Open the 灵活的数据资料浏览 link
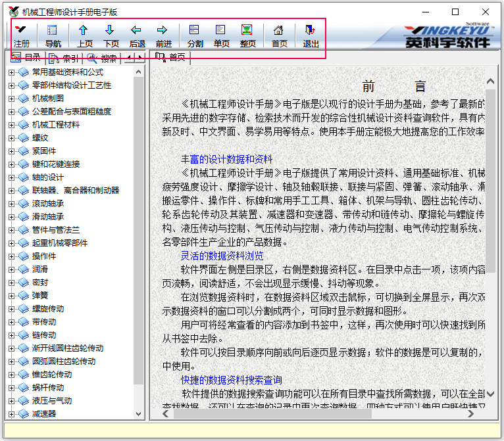 pos(222,256)
